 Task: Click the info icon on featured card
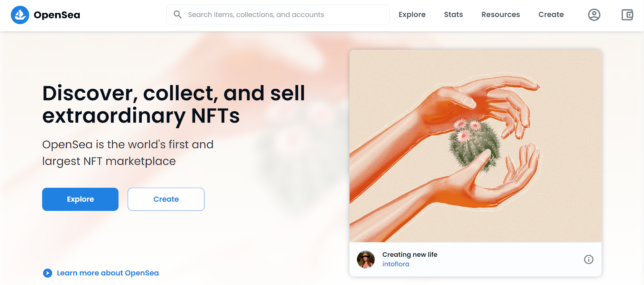tap(588, 260)
